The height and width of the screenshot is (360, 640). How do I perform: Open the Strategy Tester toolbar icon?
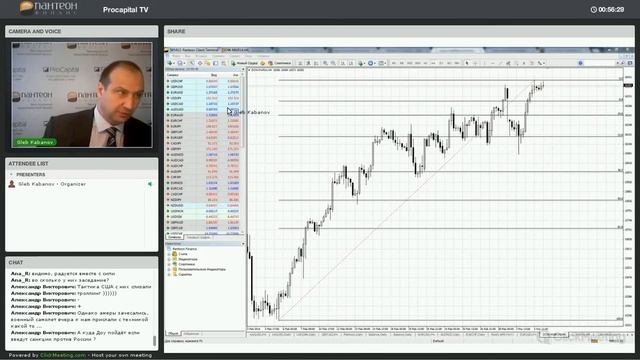pos(223,63)
